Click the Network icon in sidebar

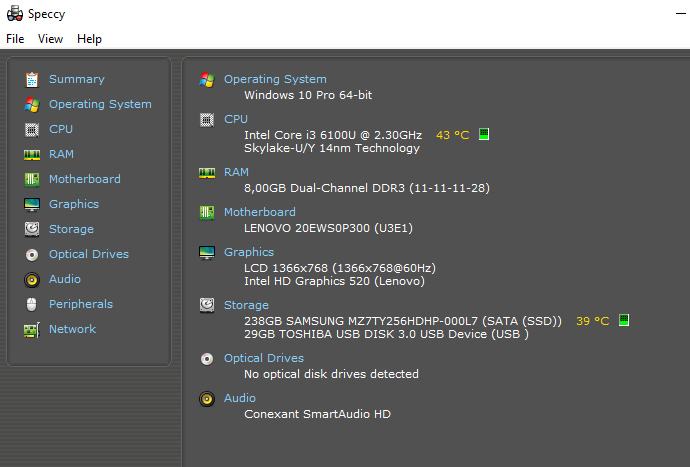coord(31,329)
